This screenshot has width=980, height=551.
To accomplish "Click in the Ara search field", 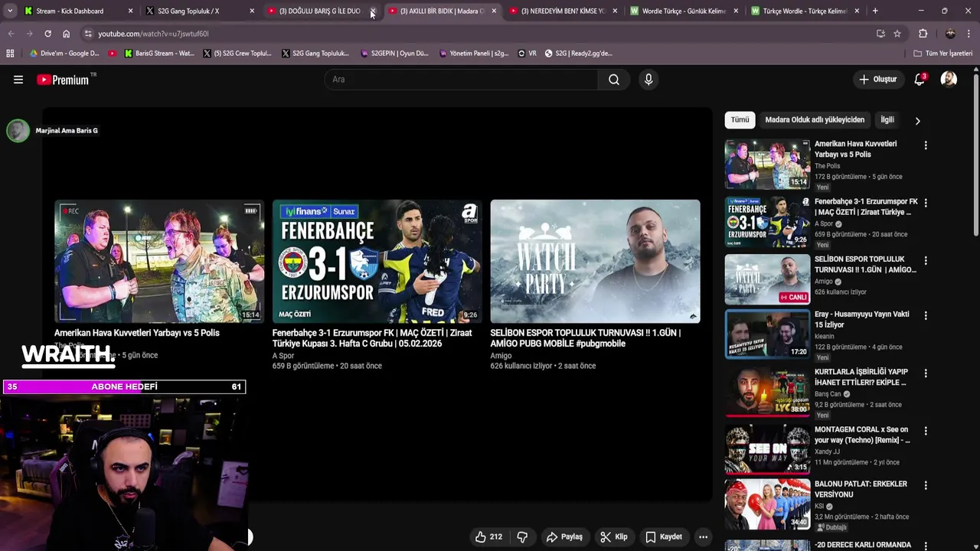I will [461, 80].
